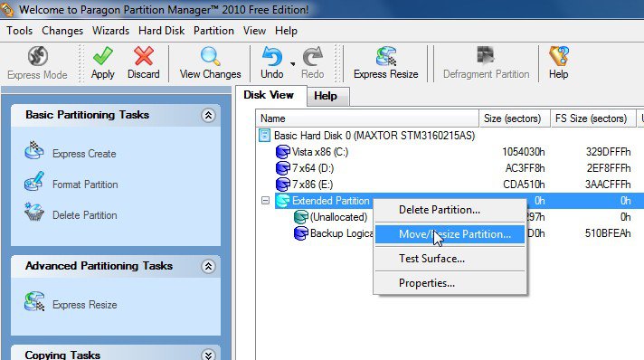
Task: Select the Backup Logical partition icon
Action: (x=300, y=233)
